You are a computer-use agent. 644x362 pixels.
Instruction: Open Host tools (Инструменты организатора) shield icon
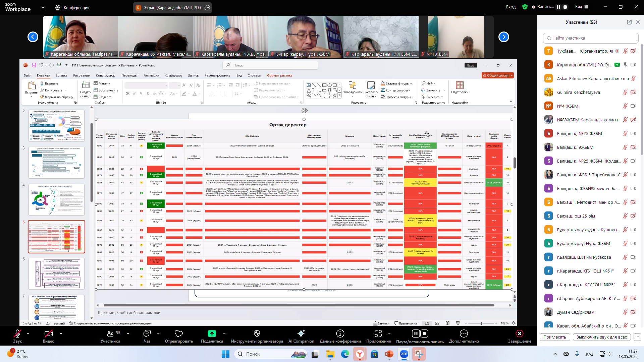pos(257,334)
